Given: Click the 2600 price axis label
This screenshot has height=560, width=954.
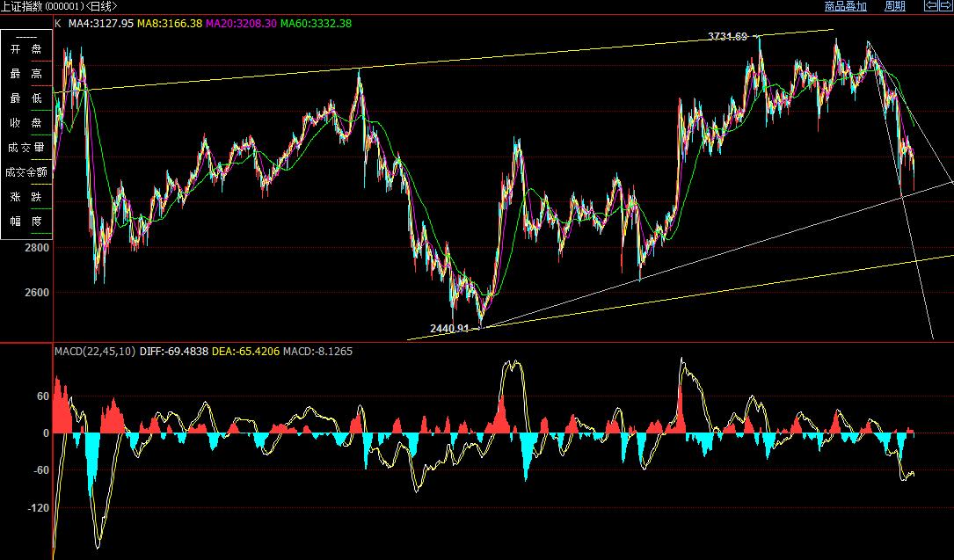Looking at the screenshot, I should [x=37, y=293].
